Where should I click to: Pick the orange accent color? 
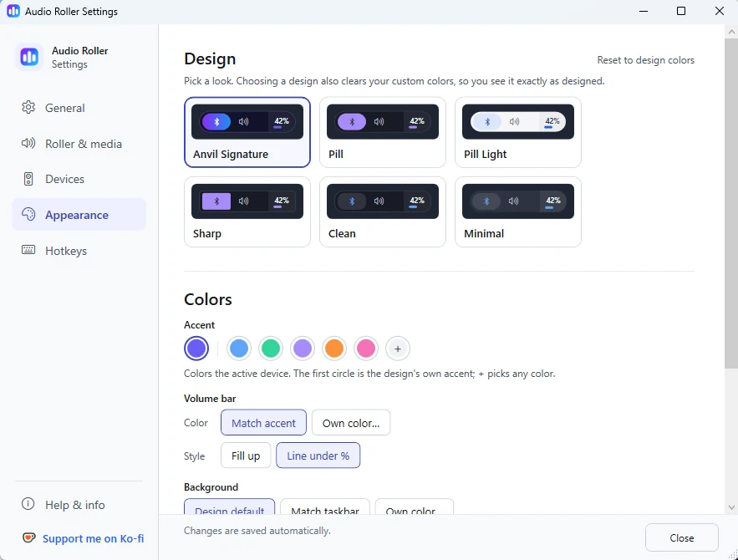click(334, 349)
